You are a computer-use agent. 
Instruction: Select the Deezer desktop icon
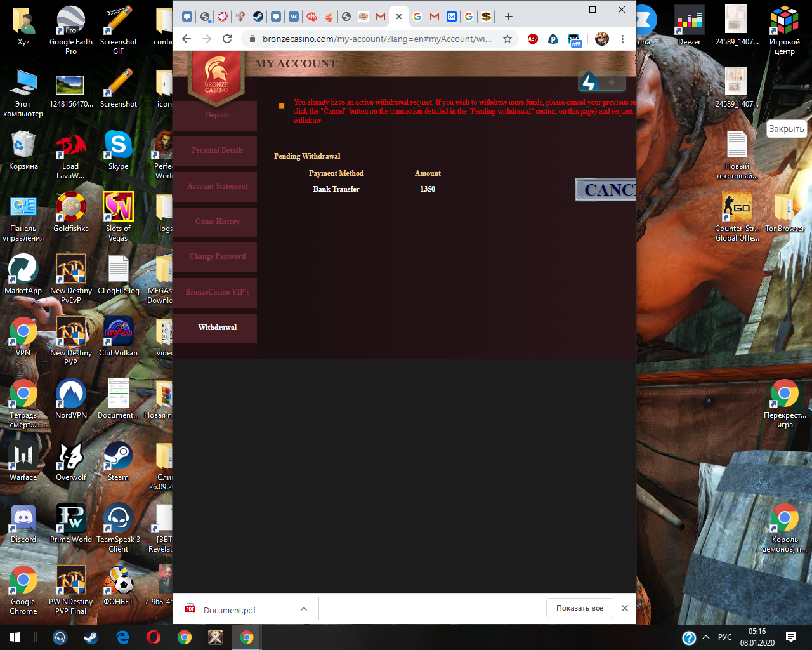coord(690,26)
